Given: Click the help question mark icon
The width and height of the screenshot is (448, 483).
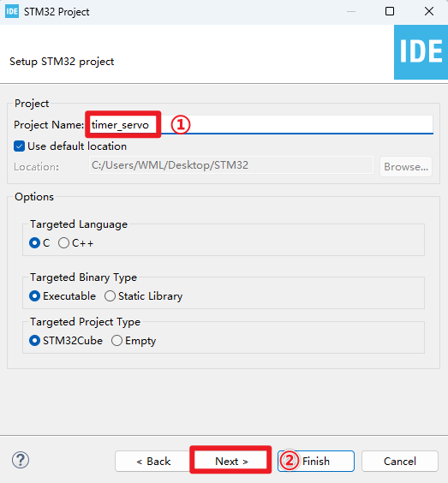Looking at the screenshot, I should point(21,460).
